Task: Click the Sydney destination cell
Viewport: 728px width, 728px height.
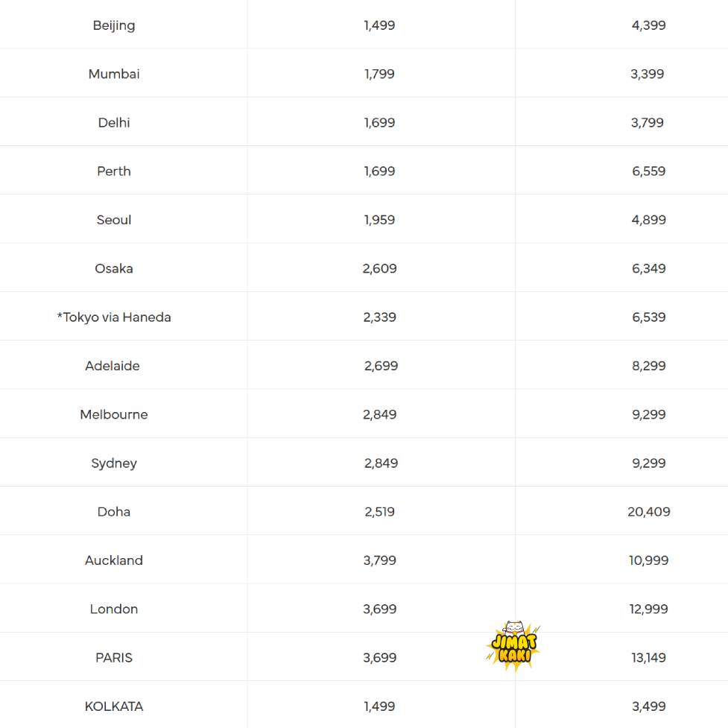Action: [114, 463]
